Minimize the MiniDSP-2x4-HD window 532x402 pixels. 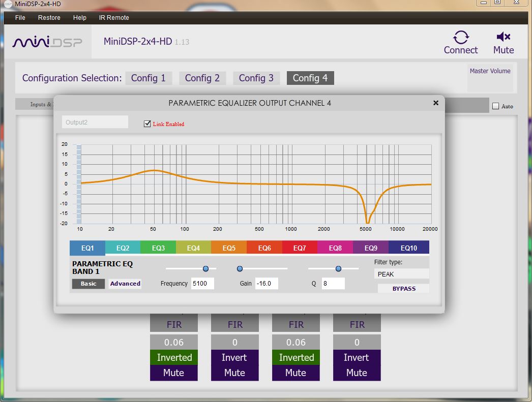click(484, 3)
